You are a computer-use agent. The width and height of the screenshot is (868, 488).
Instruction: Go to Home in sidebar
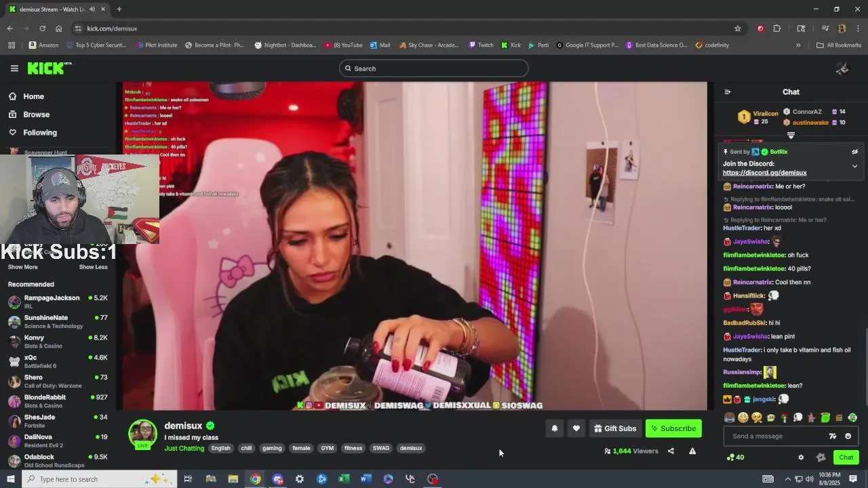26,96
